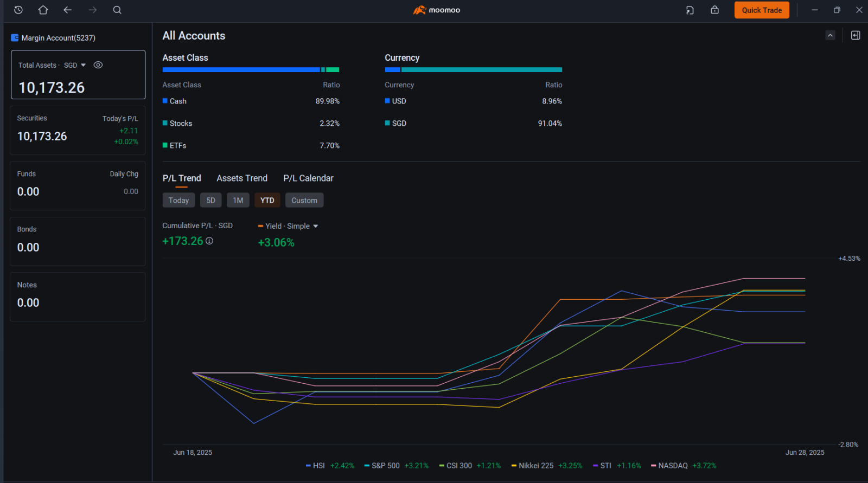The height and width of the screenshot is (483, 868).
Task: Open the SGD currency dropdown
Action: [x=75, y=65]
